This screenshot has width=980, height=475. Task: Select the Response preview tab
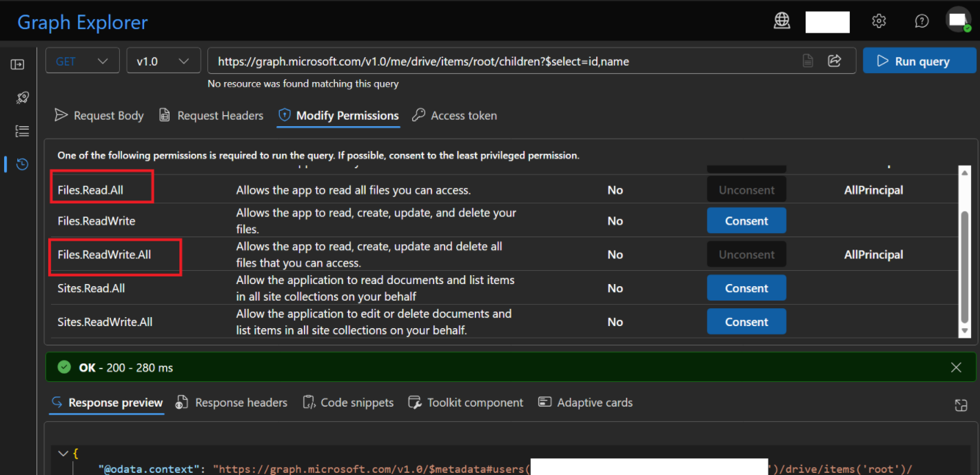107,403
